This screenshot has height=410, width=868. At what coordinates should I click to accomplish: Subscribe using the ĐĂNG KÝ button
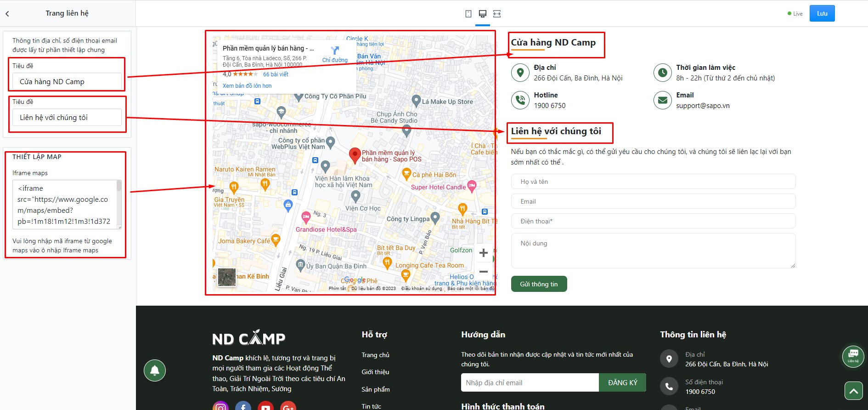click(x=622, y=383)
